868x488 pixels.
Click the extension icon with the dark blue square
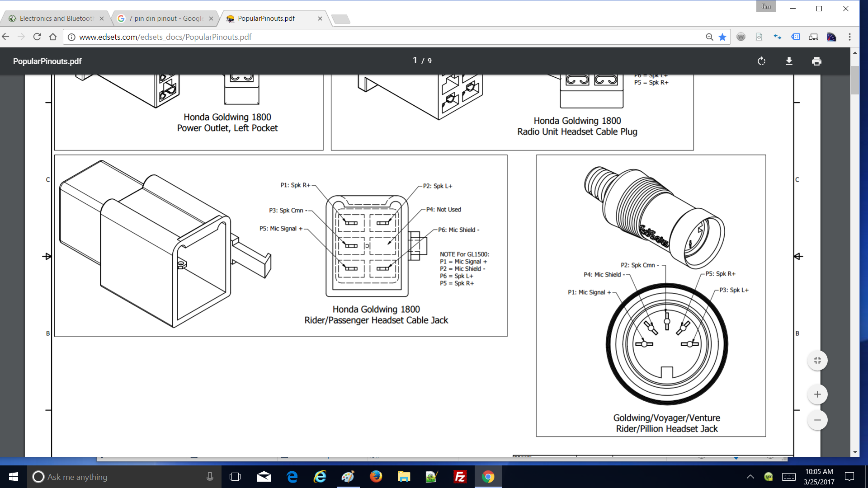click(x=831, y=37)
